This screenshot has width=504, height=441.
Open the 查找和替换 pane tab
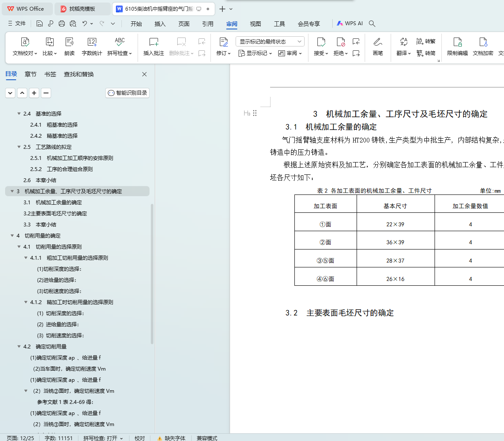pyautogui.click(x=79, y=74)
